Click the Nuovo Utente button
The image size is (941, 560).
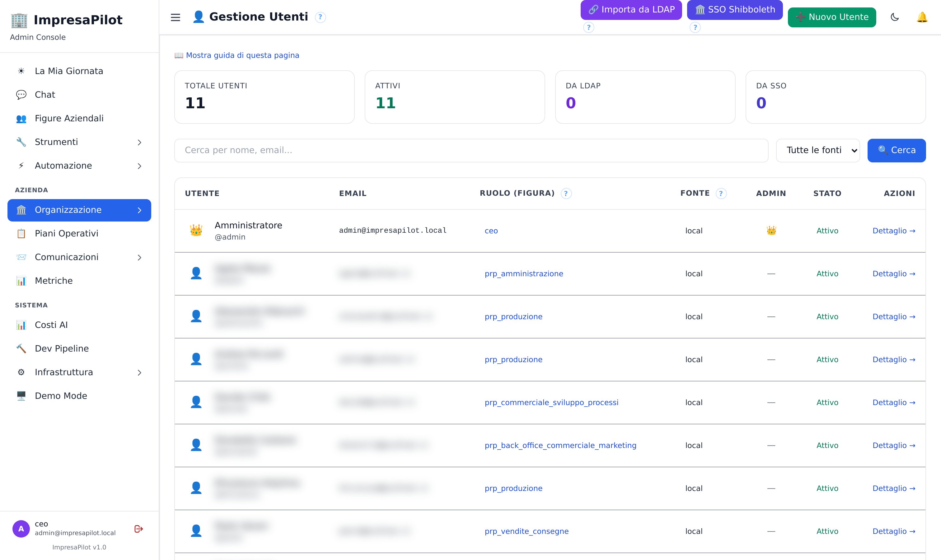[x=832, y=17]
